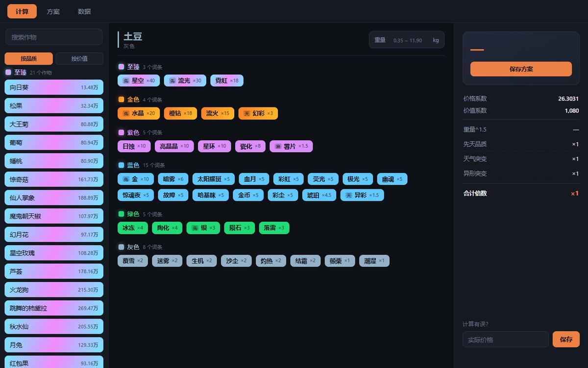Toggle the 流光 ×30 modifier chip
The width and height of the screenshot is (588, 368).
pyautogui.click(x=185, y=80)
